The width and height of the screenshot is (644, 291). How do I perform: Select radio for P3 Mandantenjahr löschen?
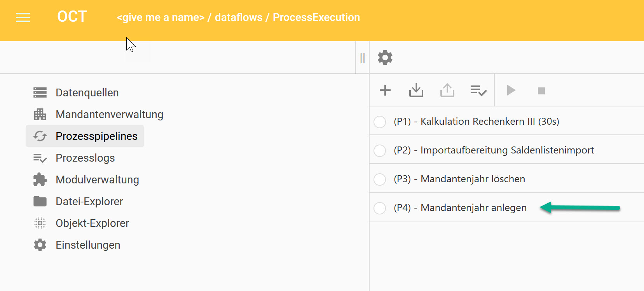tap(380, 179)
